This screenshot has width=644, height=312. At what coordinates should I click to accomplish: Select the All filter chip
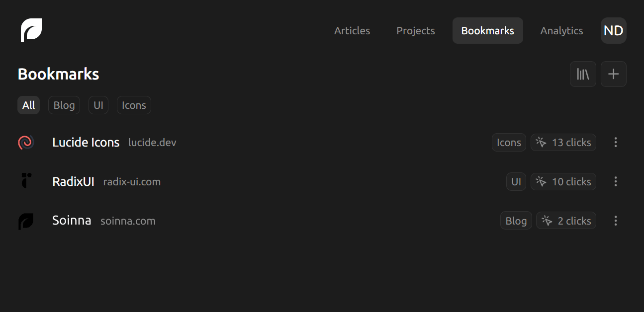click(29, 105)
